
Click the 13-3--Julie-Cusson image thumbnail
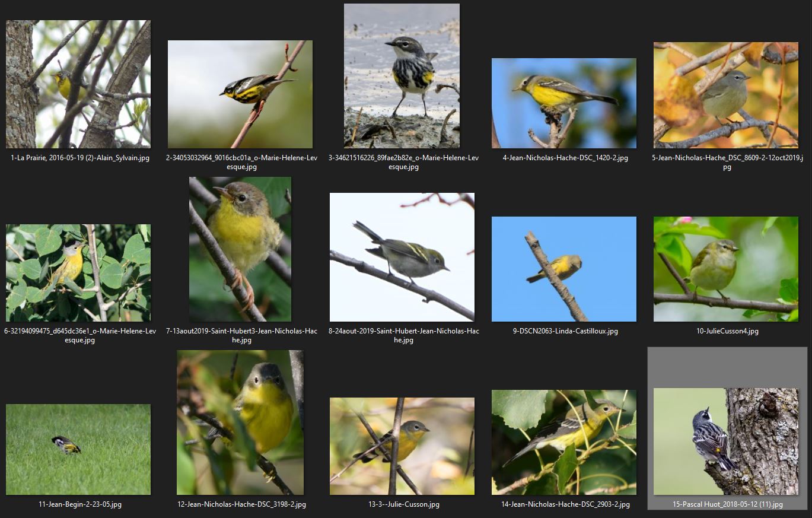[x=402, y=446]
